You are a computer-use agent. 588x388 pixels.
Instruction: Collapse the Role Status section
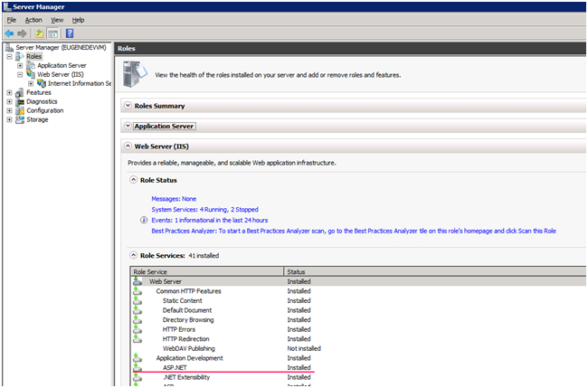[x=134, y=180]
